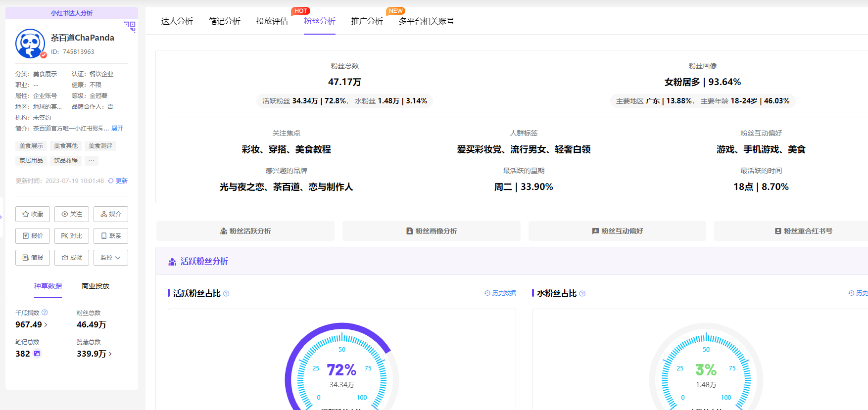Screen dimensions: 868x410
Task: Click the 47.17万 total fans value
Action: pyautogui.click(x=345, y=82)
